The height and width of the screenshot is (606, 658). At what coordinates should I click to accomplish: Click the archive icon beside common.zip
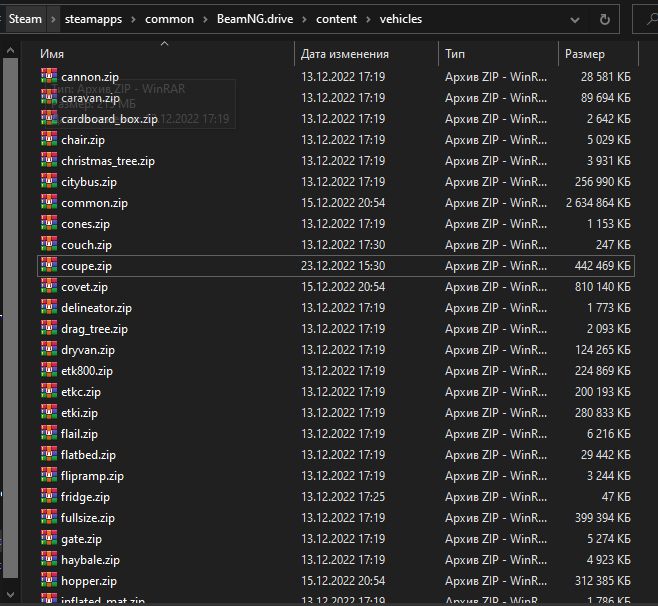(x=49, y=202)
